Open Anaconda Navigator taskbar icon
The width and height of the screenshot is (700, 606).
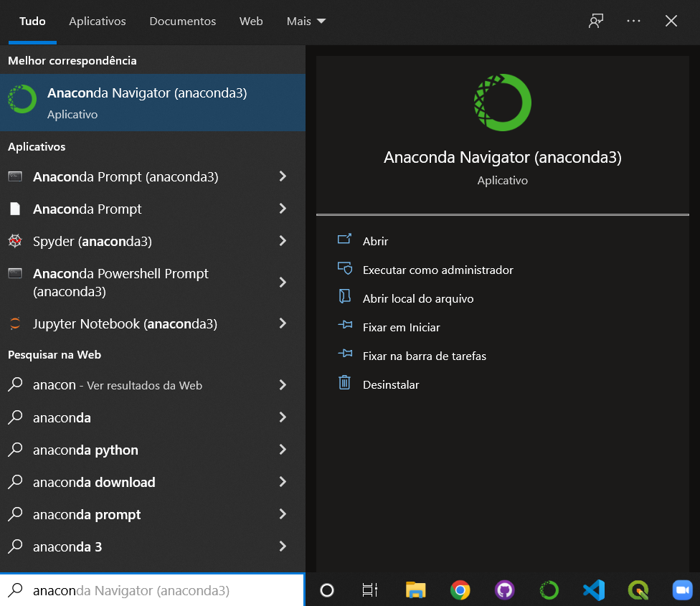(x=549, y=590)
